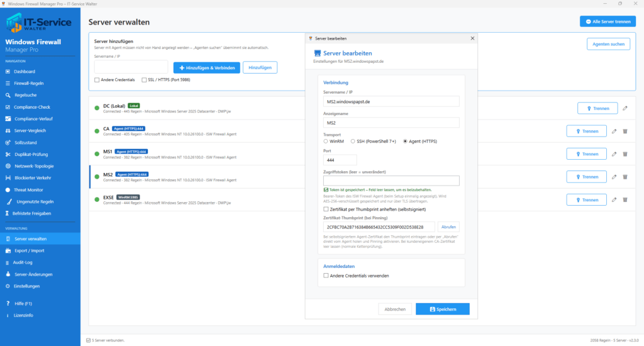
Task: Enable the Andere Credentials checkbox
Action: (x=97, y=80)
